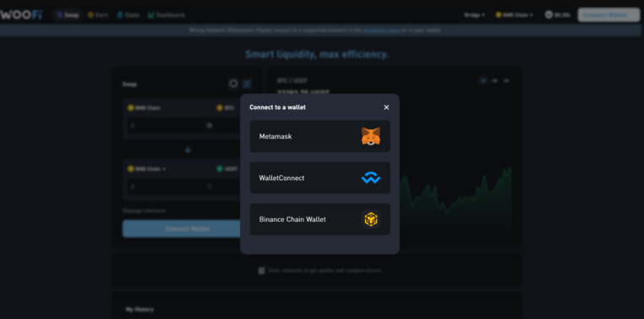This screenshot has height=319, width=644.
Task: Click the header Connect Wallet button
Action: tap(609, 15)
